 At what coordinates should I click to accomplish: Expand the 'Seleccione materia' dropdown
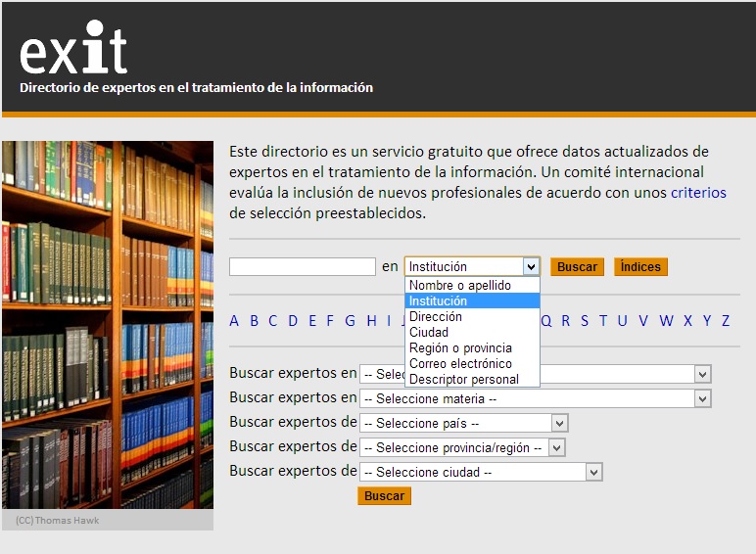535,398
